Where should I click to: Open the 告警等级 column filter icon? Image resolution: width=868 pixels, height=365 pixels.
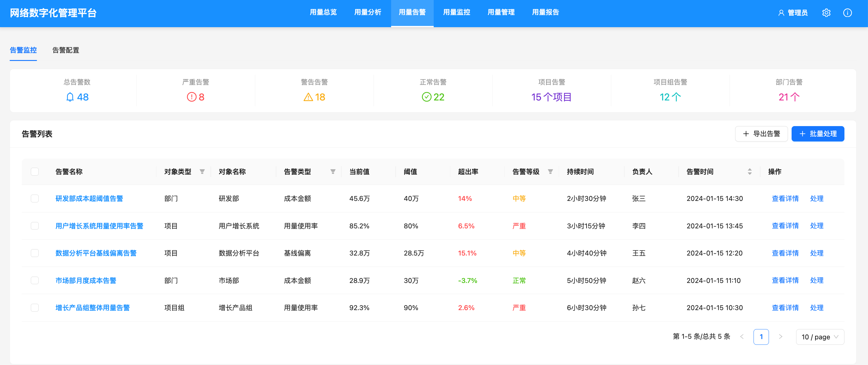[550, 172]
